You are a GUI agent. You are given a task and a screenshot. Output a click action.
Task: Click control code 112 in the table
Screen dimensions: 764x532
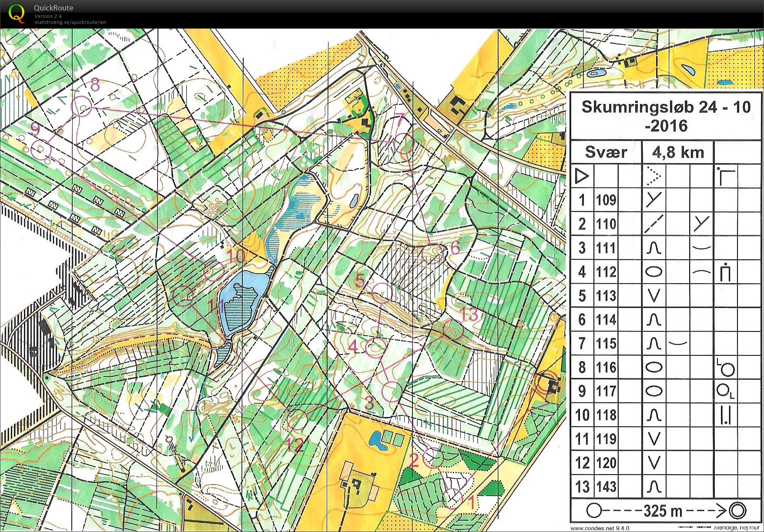tap(606, 272)
